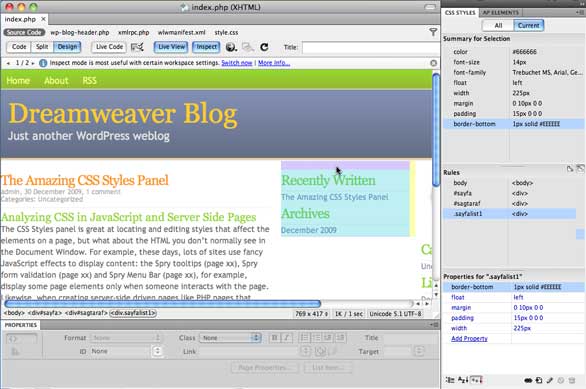Close the Inspect mode info bar
The width and height of the screenshot is (586, 389).
tap(433, 63)
